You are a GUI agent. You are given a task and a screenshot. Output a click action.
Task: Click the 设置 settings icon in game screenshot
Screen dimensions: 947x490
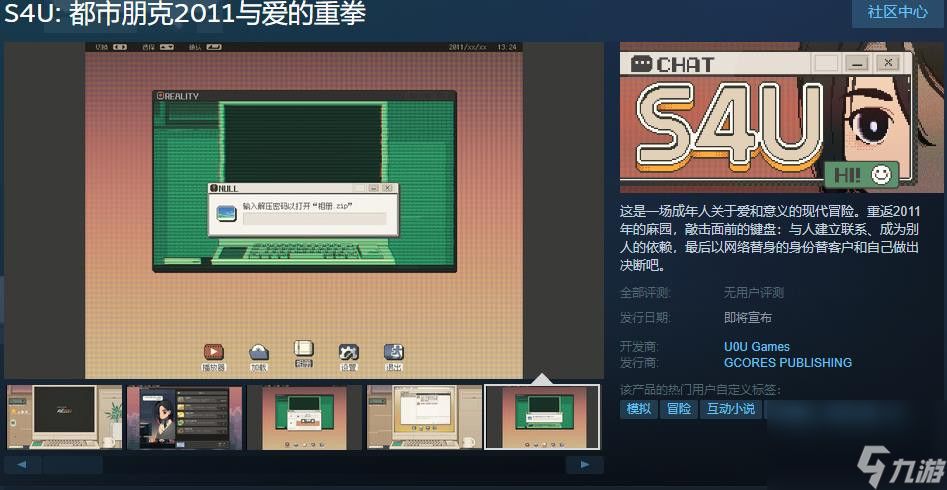(348, 352)
